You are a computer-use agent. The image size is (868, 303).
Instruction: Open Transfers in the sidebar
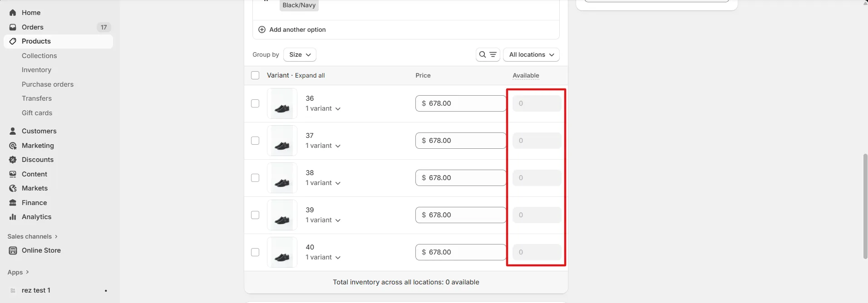[x=37, y=98]
